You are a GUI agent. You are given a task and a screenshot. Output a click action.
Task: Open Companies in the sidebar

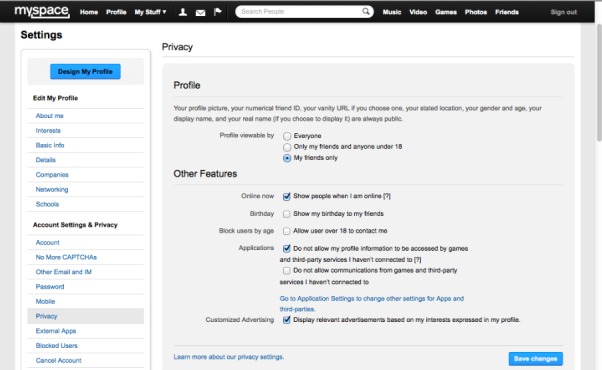52,175
